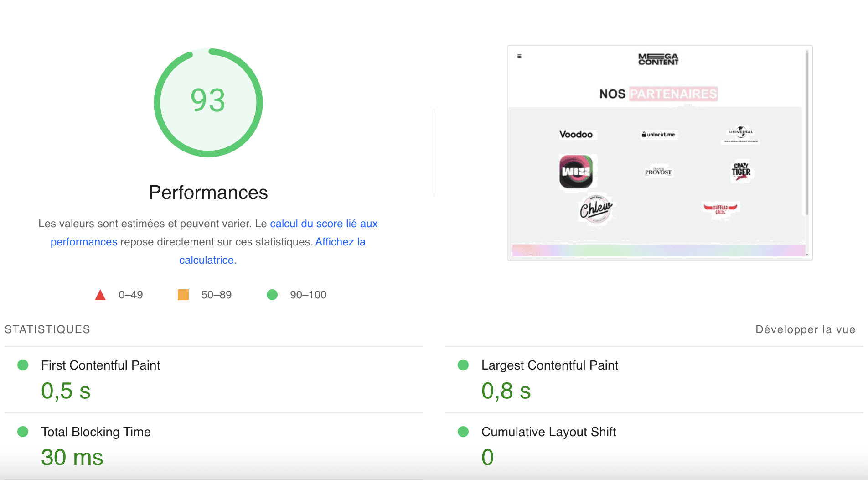This screenshot has height=480, width=868.
Task: Click the green dot beside Total Blocking Time
Action: point(23,432)
